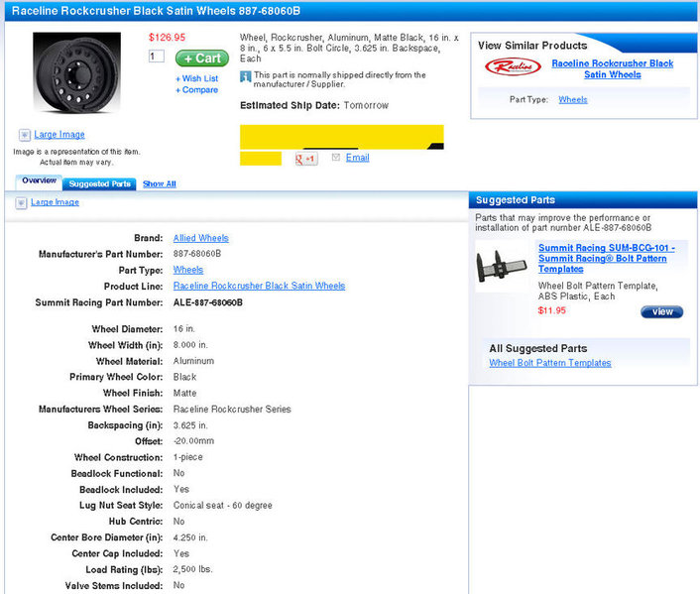Click the bolt pattern template thumbnail
Viewport: 700px width, 594px height.
503,266
